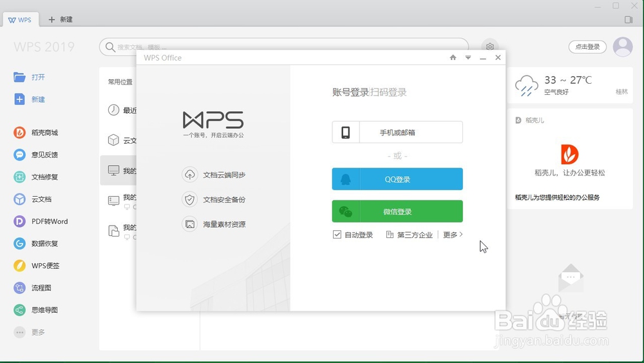Open 意见反馈 in sidebar

point(35,155)
